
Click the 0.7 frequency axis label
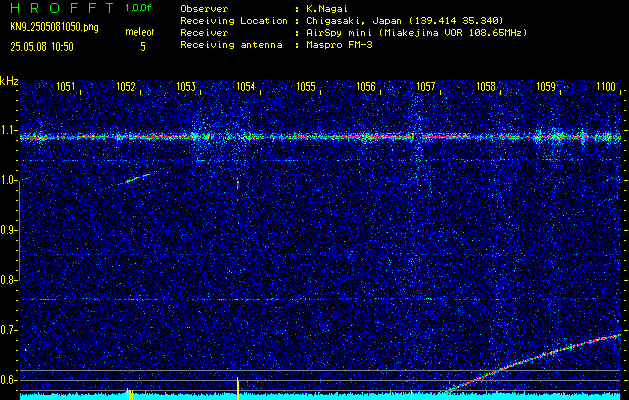pyautogui.click(x=7, y=330)
